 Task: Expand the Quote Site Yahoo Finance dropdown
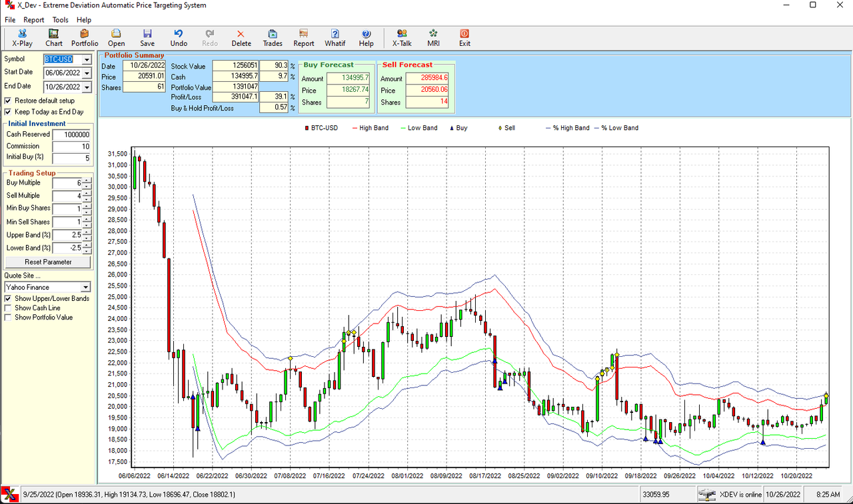point(85,288)
